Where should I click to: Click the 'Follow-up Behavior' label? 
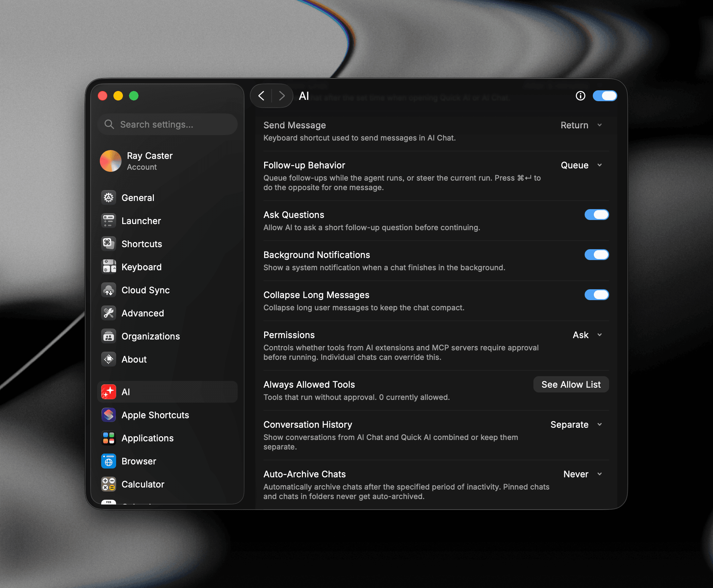[304, 165]
